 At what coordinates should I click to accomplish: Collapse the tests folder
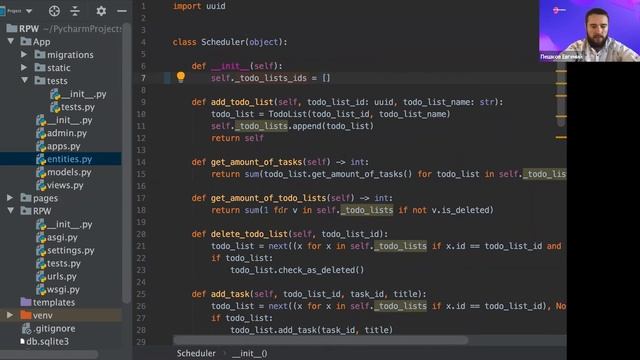pos(24,80)
